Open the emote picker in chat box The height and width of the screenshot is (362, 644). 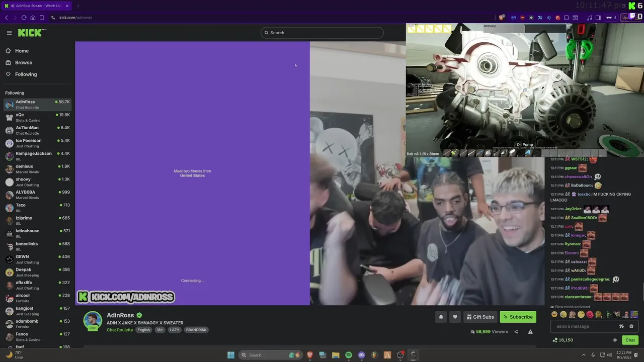click(631, 326)
